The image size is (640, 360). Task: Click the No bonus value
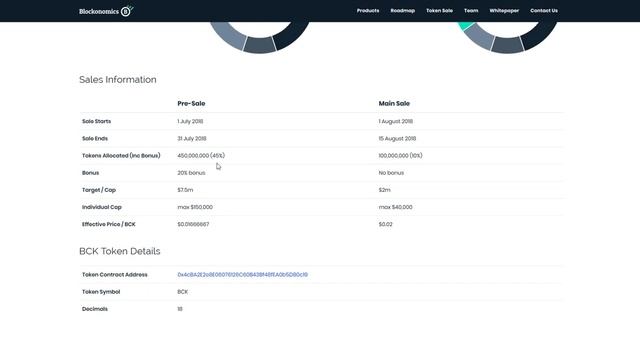391,173
